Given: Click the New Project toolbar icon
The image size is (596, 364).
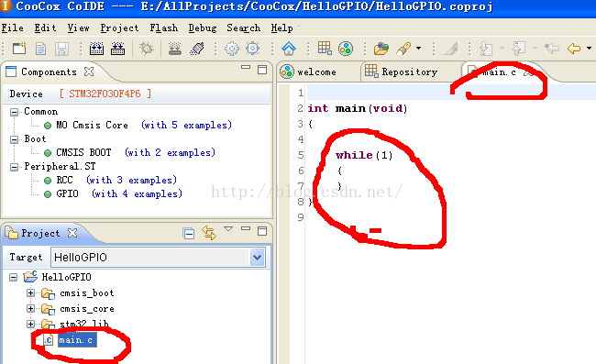Looking at the screenshot, I should (19, 49).
